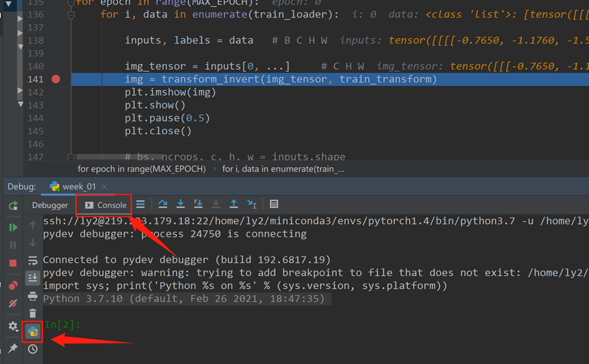
Task: Pause the running program
Action: pos(13,245)
